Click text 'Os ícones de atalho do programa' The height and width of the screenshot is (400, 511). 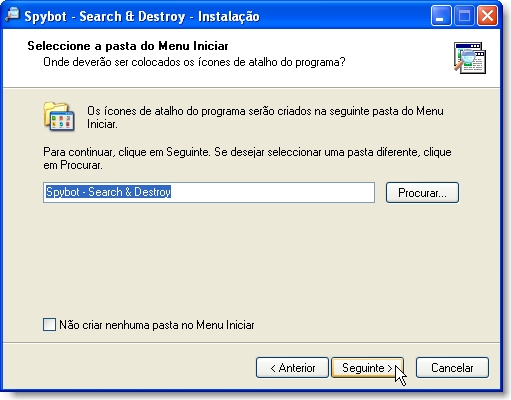166,111
